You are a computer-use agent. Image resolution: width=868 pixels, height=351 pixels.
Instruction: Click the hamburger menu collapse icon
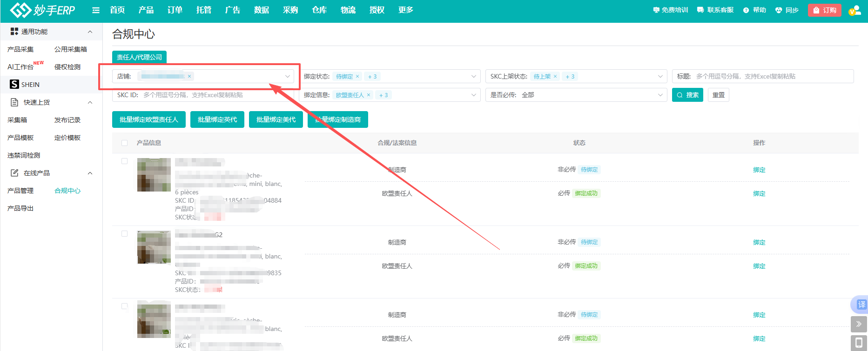(96, 10)
